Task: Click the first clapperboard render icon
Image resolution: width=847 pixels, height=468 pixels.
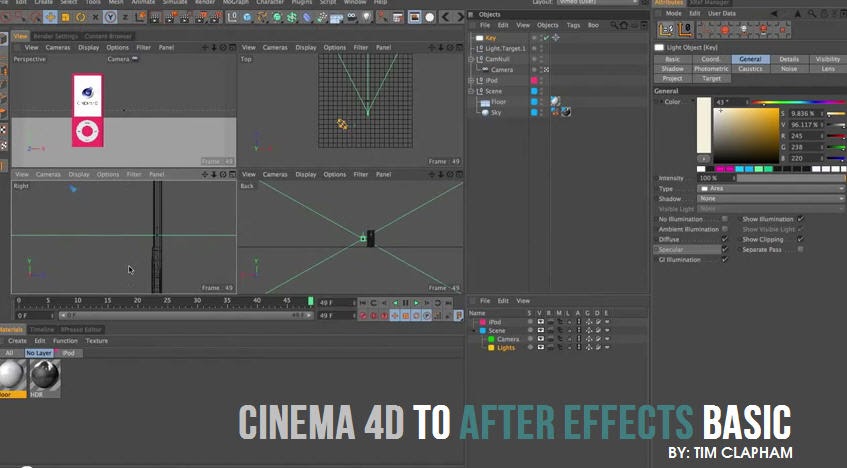Action: point(156,17)
